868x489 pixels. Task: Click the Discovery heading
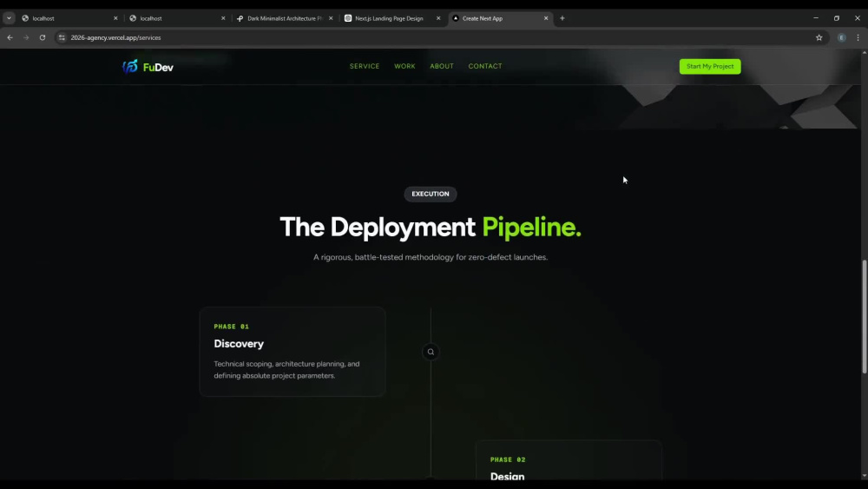(239, 344)
